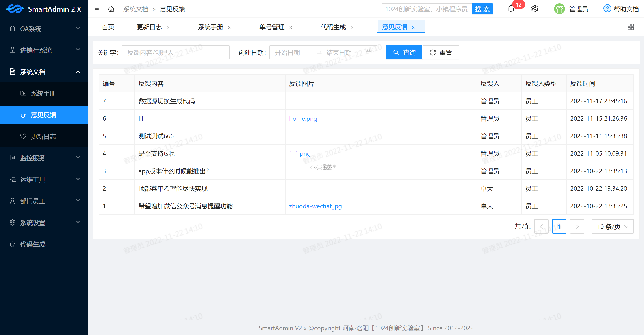
Task: Close the 意见反馈 tab
Action: click(413, 28)
